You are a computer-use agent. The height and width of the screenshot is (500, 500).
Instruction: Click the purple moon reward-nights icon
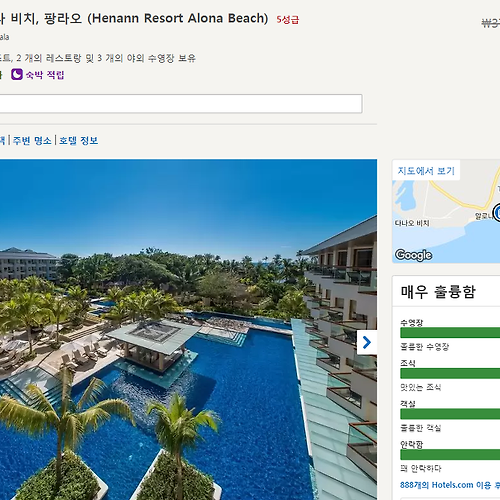[x=17, y=74]
